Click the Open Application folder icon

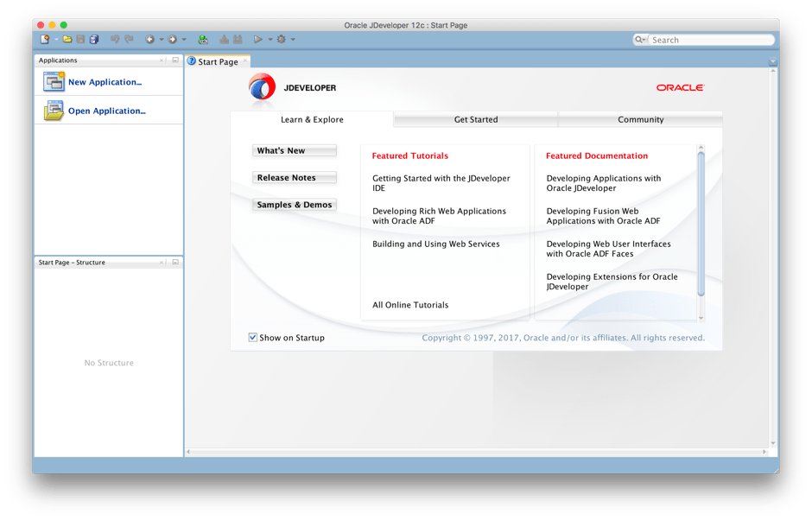(54, 111)
